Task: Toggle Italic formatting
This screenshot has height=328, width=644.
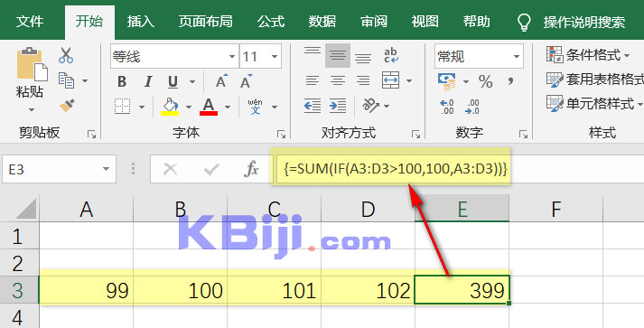Action: click(148, 82)
